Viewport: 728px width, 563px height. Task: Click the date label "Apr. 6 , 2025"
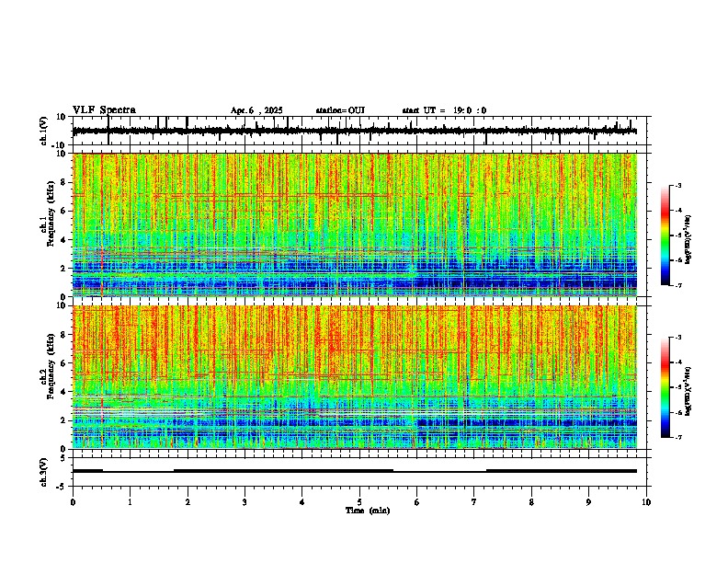click(x=256, y=110)
